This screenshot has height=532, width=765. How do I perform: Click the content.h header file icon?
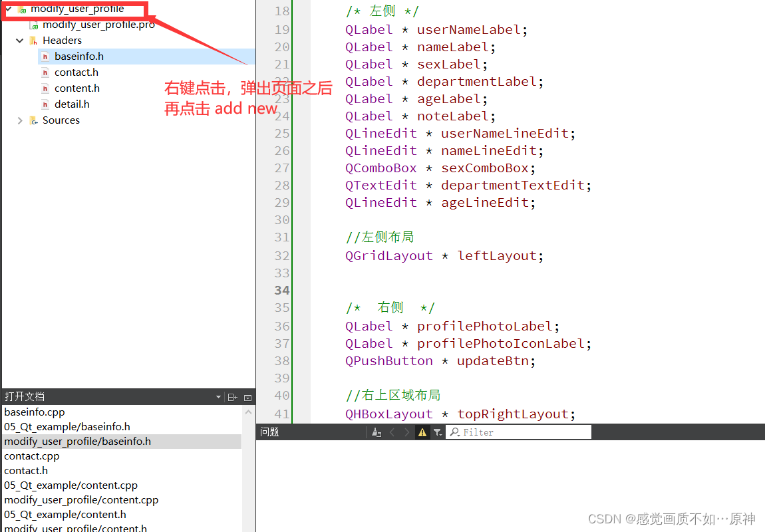(45, 88)
